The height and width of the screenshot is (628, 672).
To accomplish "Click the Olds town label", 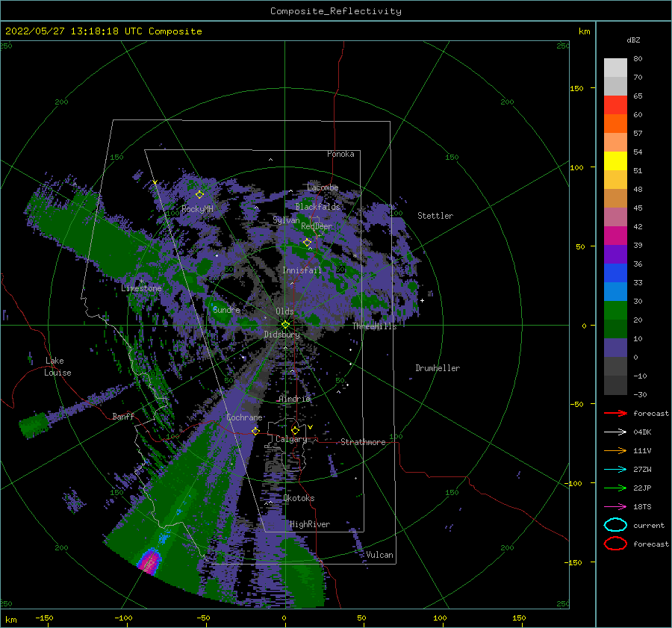I will [284, 311].
